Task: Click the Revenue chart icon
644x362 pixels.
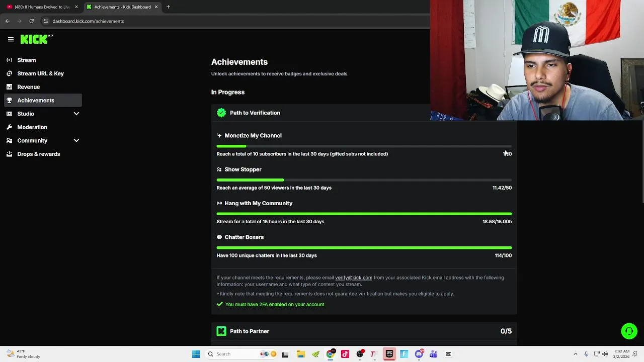Action: point(9,87)
